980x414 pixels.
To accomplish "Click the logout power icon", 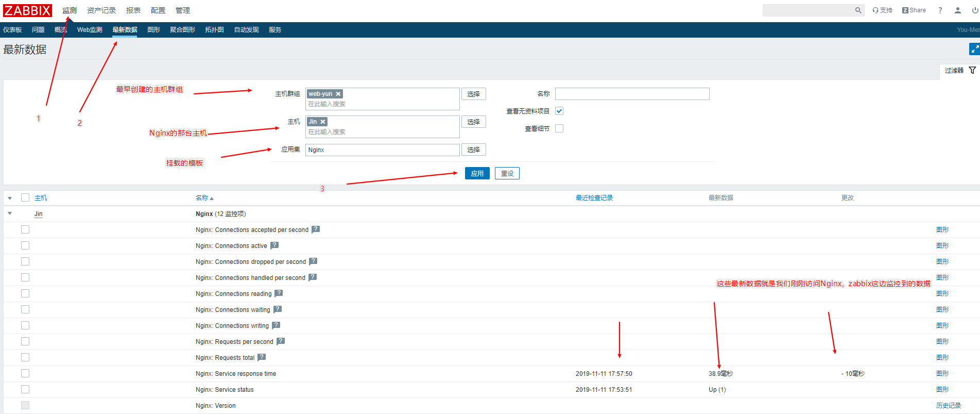I will pyautogui.click(x=975, y=10).
